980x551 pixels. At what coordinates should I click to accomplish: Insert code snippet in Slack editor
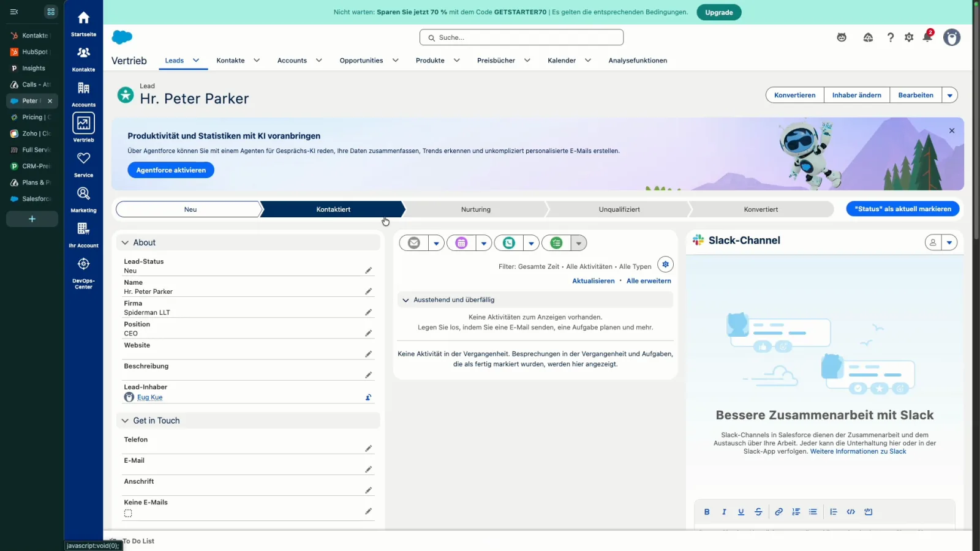click(851, 512)
